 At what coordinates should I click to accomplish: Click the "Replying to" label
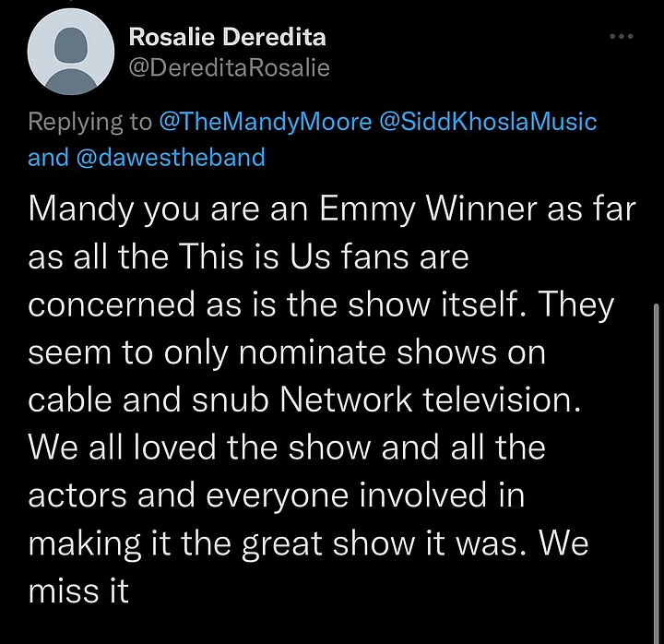89,123
